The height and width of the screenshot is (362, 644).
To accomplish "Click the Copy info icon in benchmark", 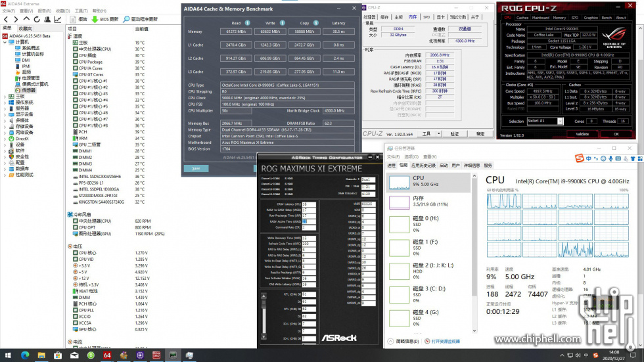I will click(x=316, y=23).
